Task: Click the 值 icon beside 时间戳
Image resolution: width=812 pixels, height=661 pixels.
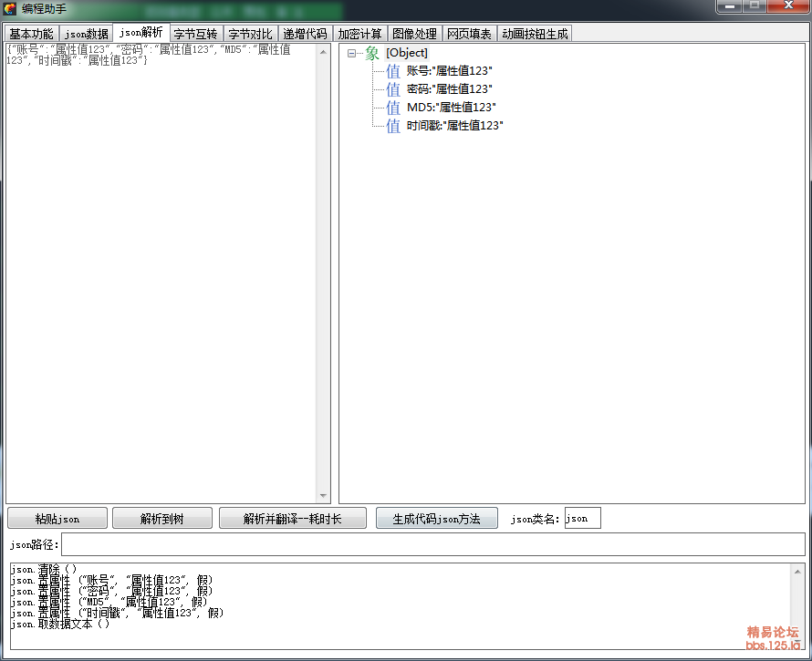Action: point(393,126)
